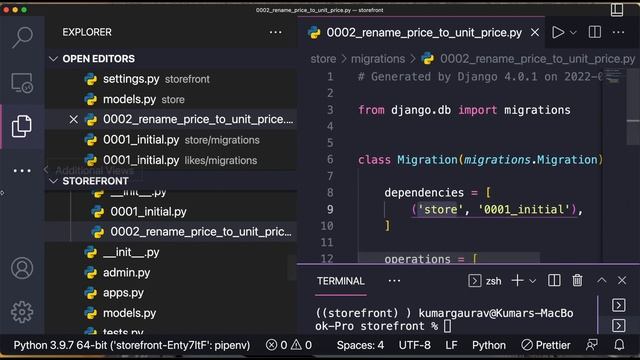
Task: Click the file name breadcrumb
Action: pos(537,59)
